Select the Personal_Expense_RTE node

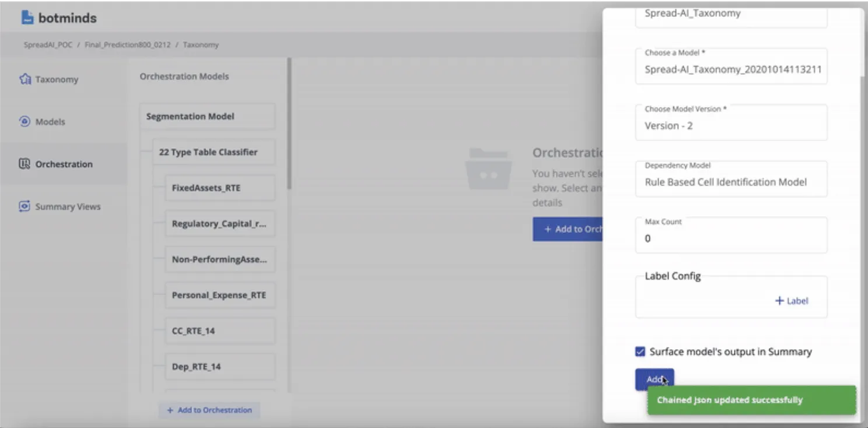(x=220, y=295)
